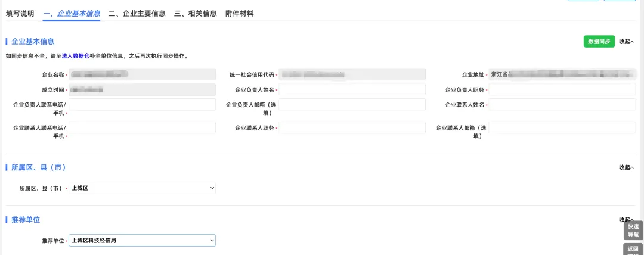The image size is (644, 255).
Task: Select the 一、企业基本信息 tab
Action: click(72, 13)
